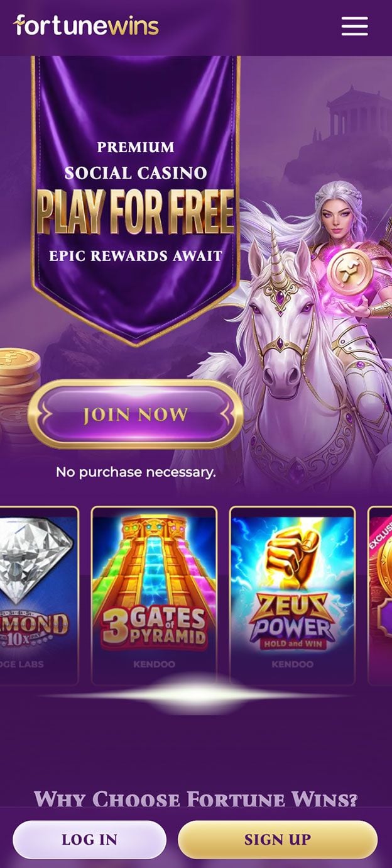
Task: Click the LOG IN button
Action: click(89, 840)
